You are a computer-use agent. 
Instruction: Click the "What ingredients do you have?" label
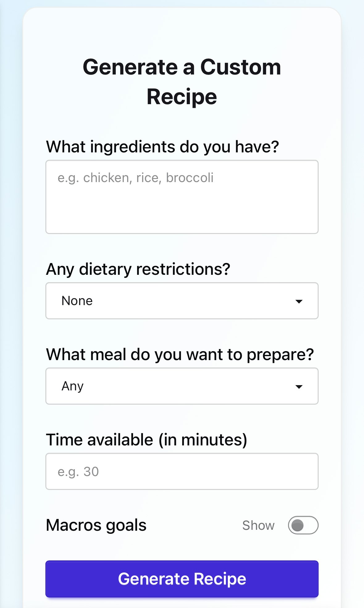pos(162,147)
